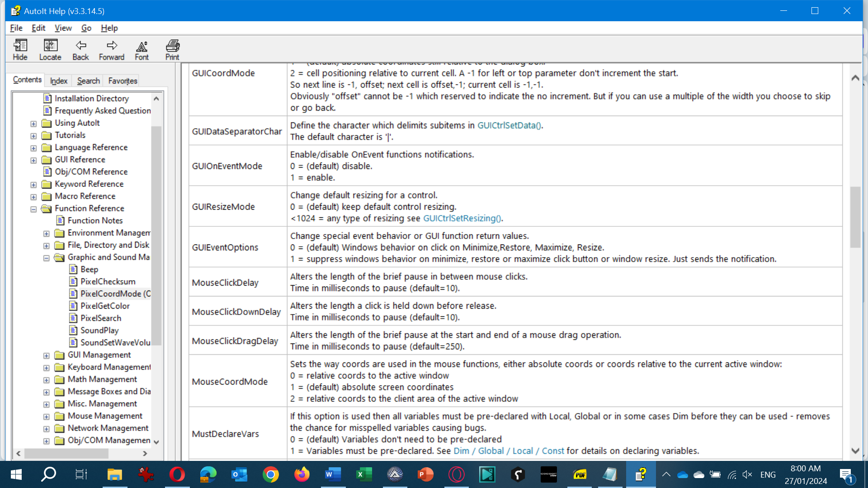The image size is (868, 488).
Task: Collapse Graphic and Sound Management node
Action: pyautogui.click(x=47, y=258)
